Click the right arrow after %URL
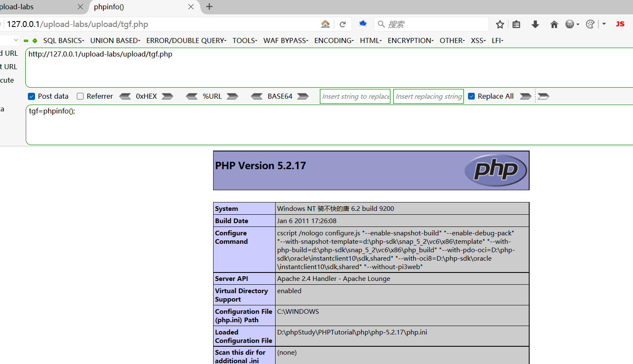 click(233, 96)
